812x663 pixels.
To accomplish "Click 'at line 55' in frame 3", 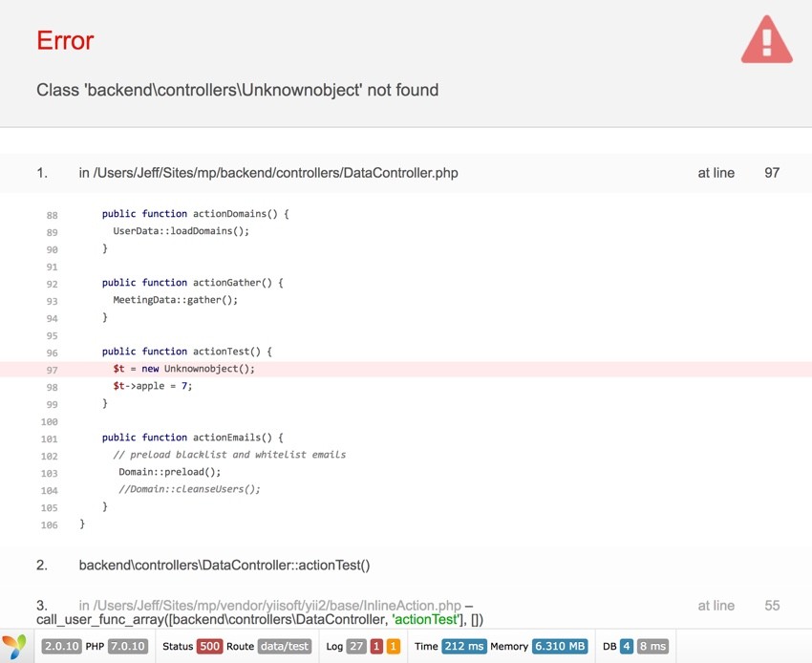I will click(739, 606).
